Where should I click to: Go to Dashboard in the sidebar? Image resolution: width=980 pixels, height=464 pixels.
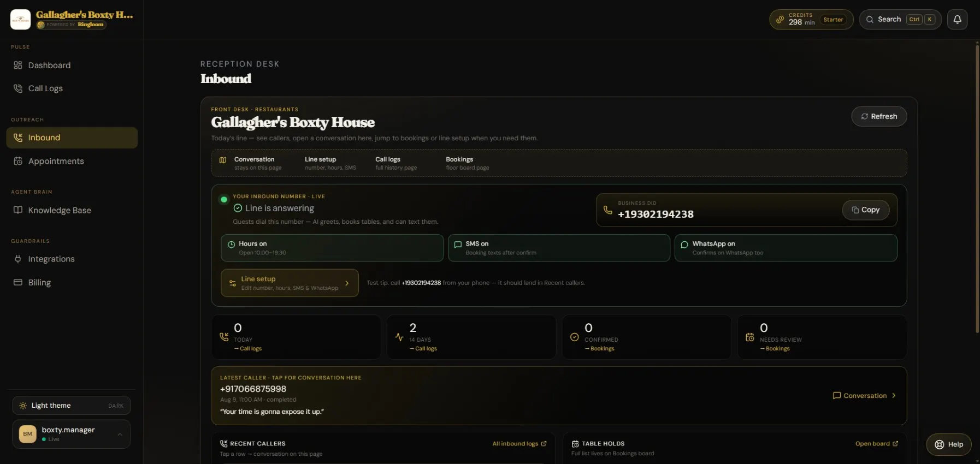(72, 66)
